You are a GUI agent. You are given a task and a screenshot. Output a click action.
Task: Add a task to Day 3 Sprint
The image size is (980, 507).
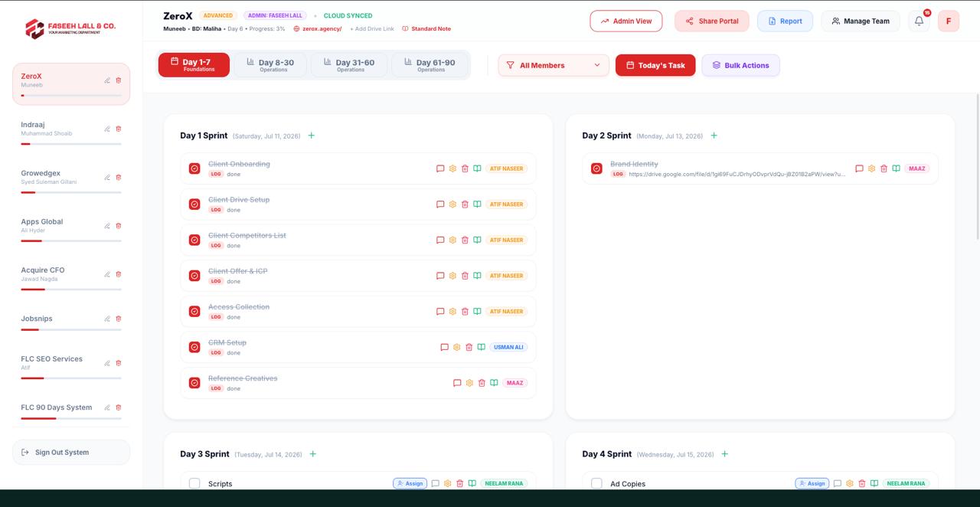coord(313,454)
